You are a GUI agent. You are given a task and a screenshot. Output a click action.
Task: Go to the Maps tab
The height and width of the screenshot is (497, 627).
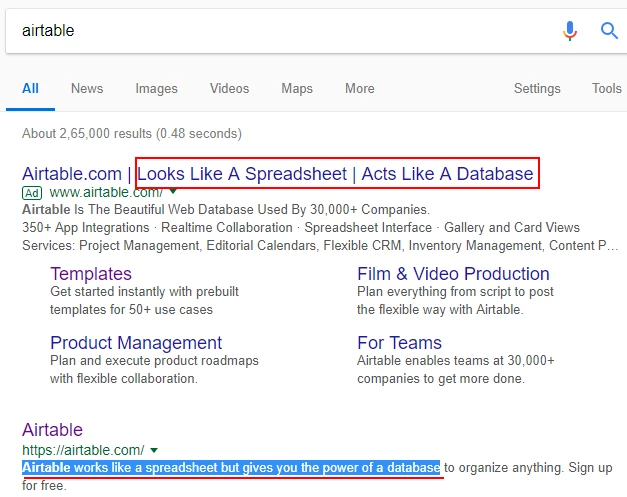click(x=297, y=88)
